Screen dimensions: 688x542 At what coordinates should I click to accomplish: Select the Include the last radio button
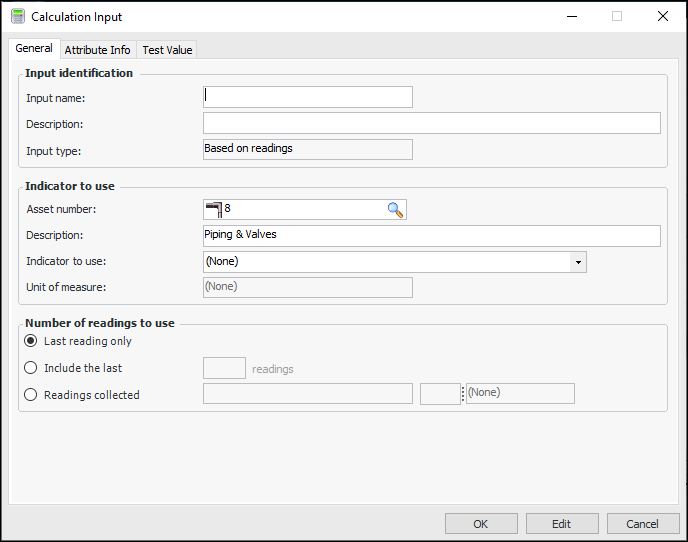click(31, 368)
